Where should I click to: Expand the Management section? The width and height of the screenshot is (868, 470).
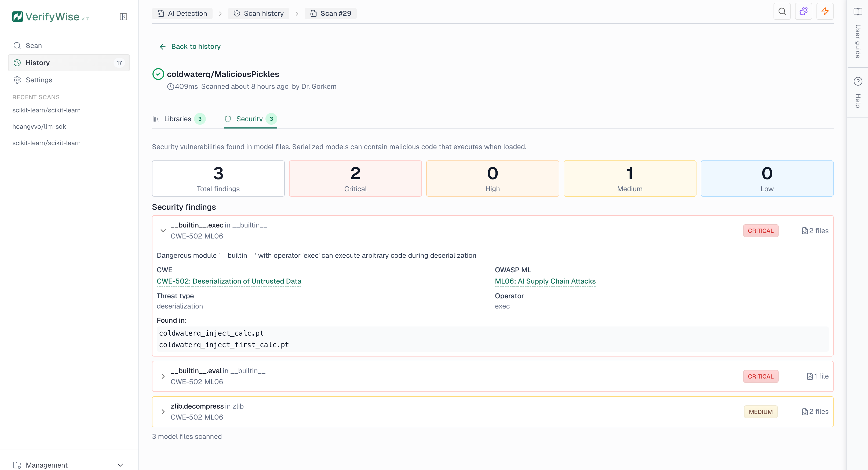[x=120, y=465]
